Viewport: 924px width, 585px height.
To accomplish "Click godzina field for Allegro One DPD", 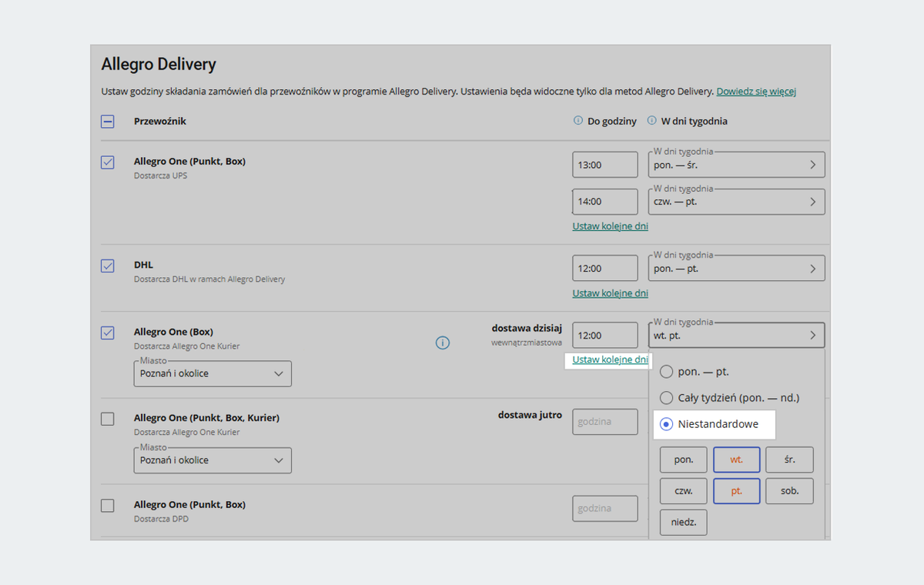I will 605,508.
